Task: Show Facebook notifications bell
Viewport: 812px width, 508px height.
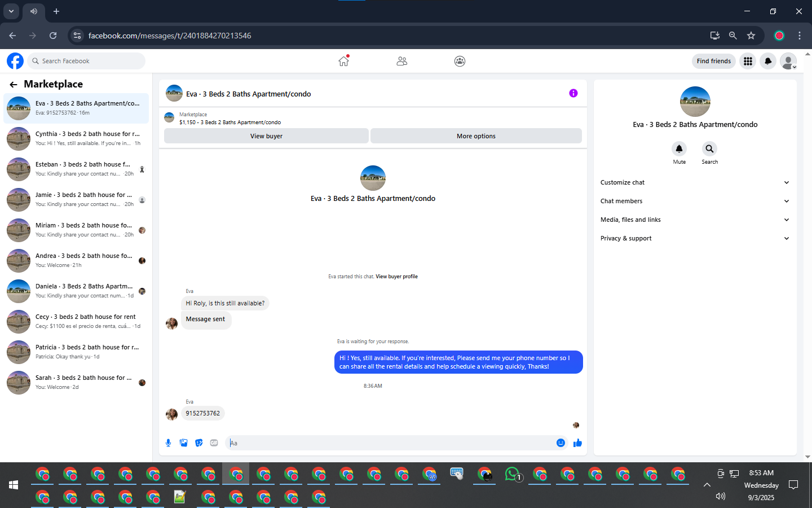Action: pyautogui.click(x=768, y=61)
